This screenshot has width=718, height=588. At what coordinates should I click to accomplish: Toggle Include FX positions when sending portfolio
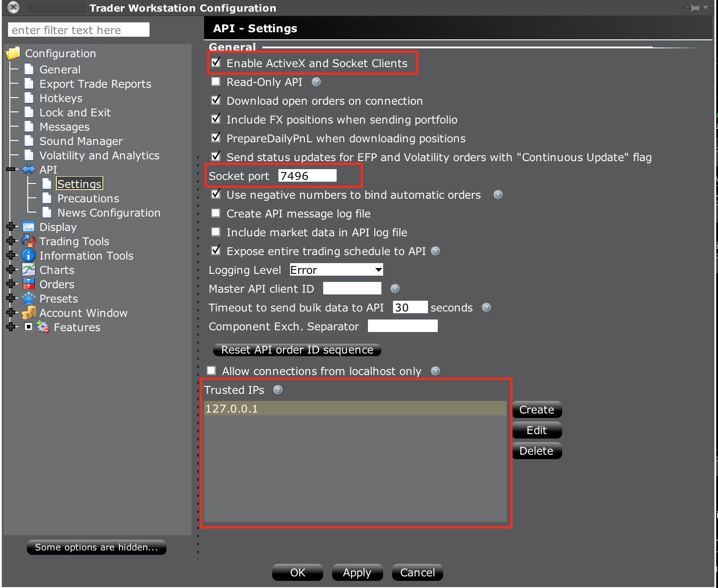point(216,119)
